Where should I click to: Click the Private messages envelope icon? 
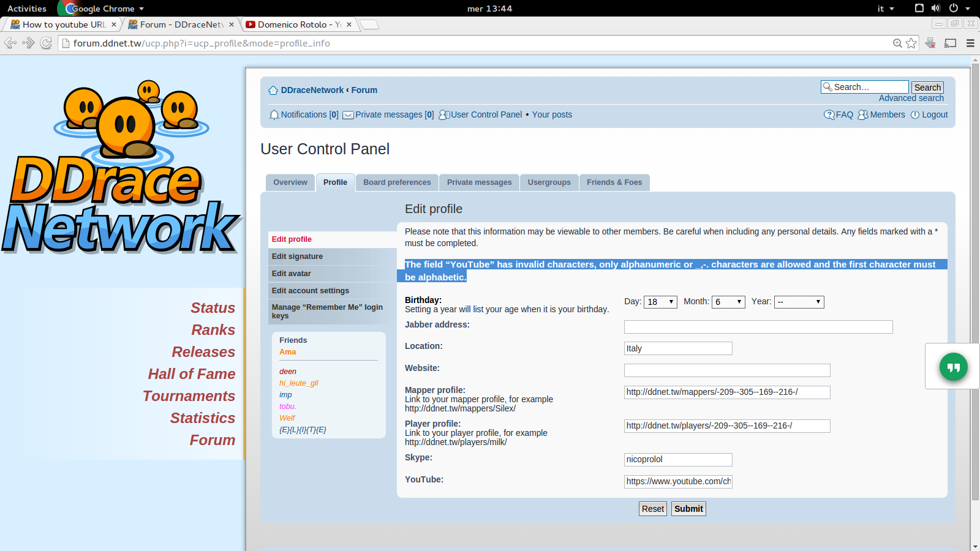tap(348, 115)
